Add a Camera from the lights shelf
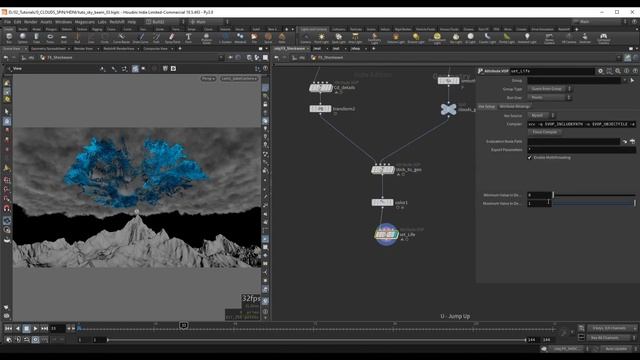Screen dimensions: 640x360 click(x=305, y=38)
